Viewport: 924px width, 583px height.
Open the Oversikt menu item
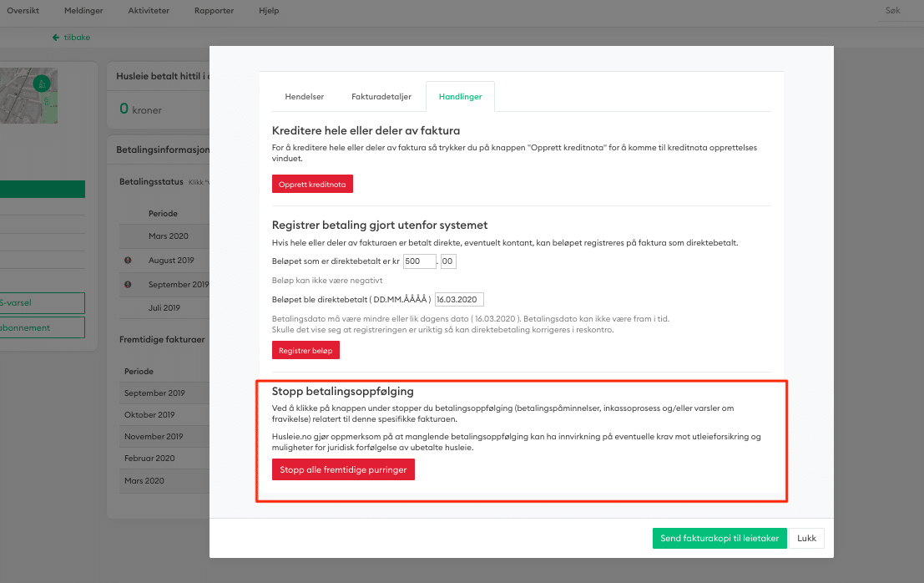tap(23, 11)
